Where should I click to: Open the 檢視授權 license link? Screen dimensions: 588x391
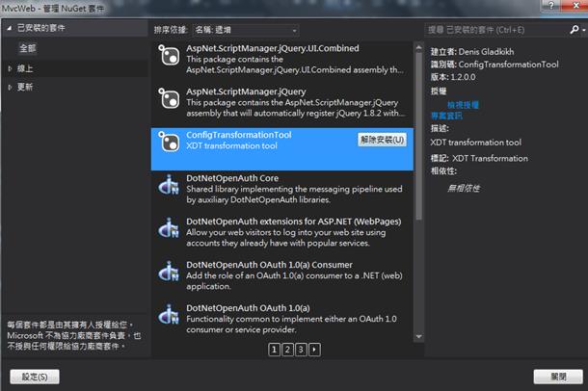pos(463,105)
